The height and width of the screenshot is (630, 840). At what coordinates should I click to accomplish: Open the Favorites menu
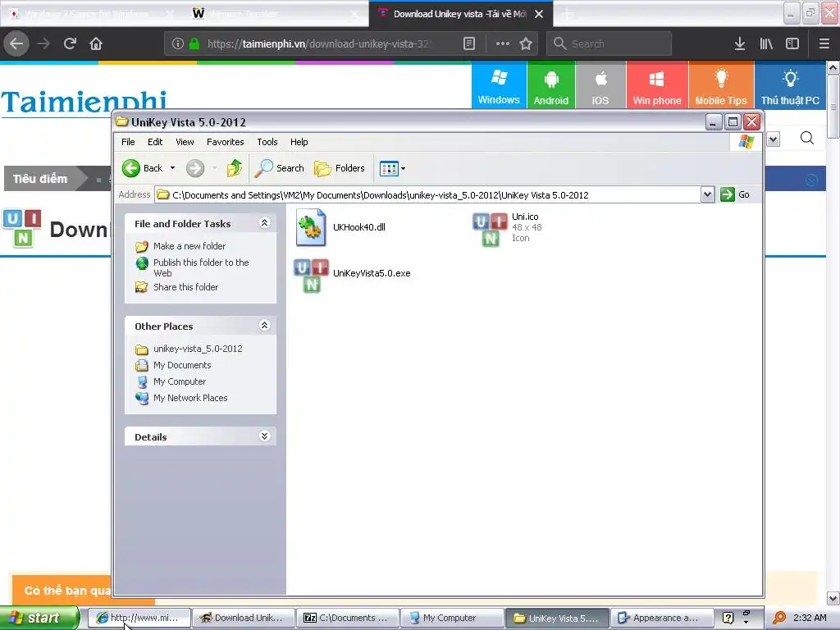(225, 142)
